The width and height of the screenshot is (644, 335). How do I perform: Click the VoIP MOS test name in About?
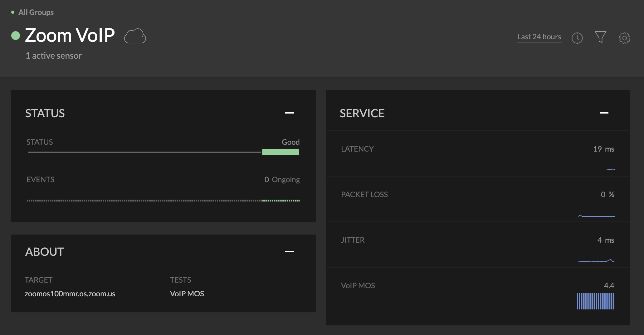pyautogui.click(x=187, y=294)
